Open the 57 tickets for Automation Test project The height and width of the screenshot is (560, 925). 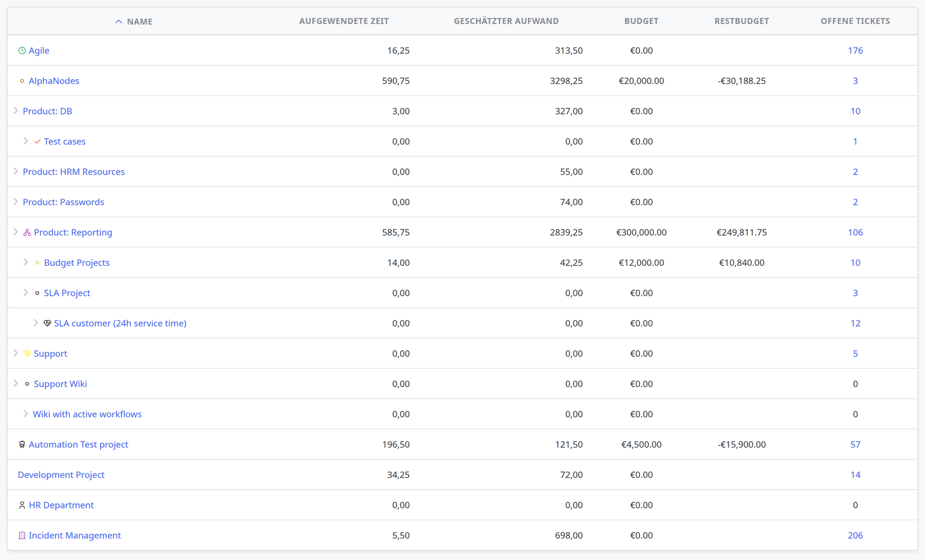855,444
